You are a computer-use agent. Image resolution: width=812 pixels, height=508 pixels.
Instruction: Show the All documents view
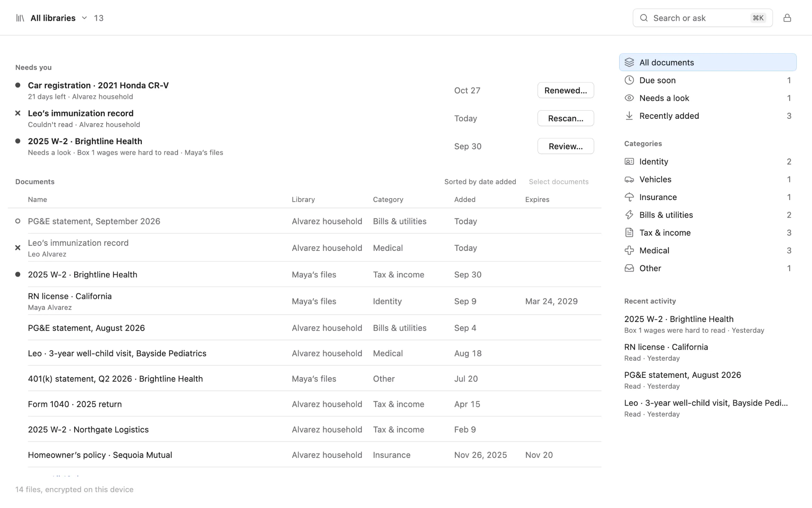[x=707, y=63]
